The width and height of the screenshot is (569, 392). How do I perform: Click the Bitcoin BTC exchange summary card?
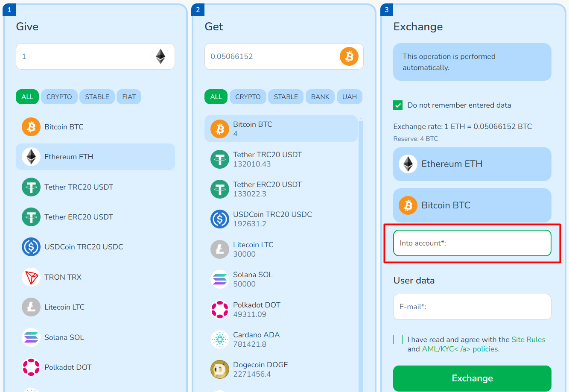coord(472,205)
